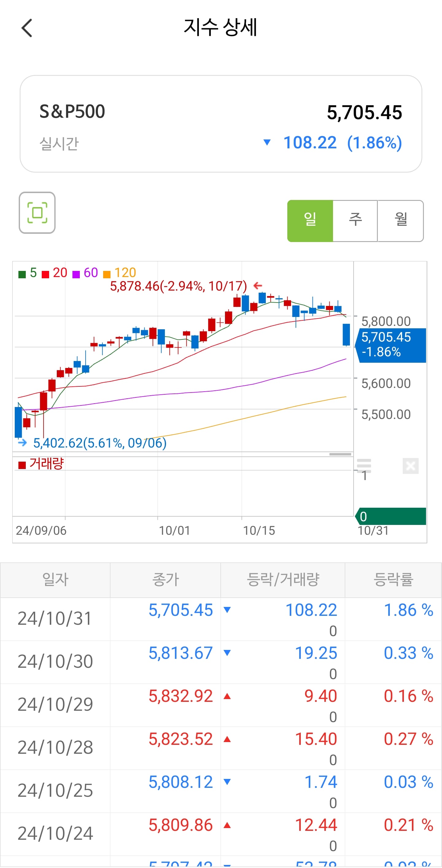Viewport: 442px width, 868px height.
Task: Click the closing price 5,809.86
Action: coord(181,825)
